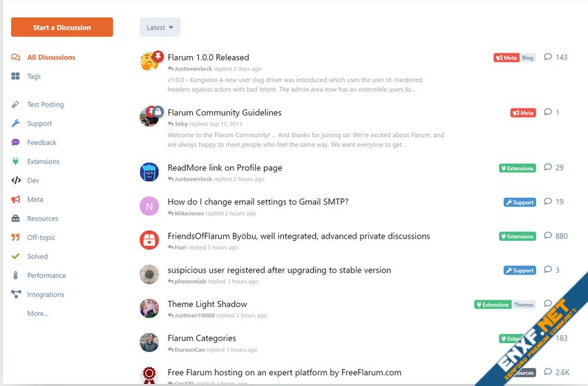This screenshot has height=386, width=588.
Task: Open red avatar of FriendsOfFlarum Byōbu discussion
Action: (x=149, y=240)
